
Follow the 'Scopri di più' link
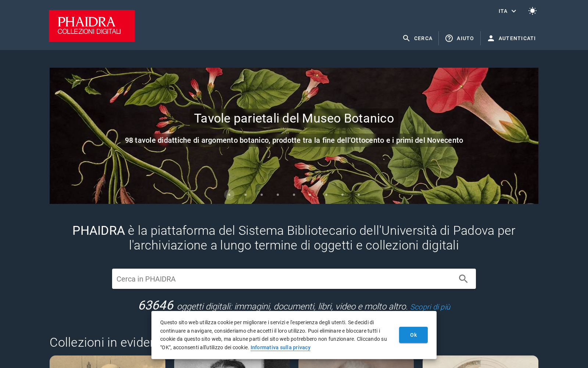[x=430, y=307]
